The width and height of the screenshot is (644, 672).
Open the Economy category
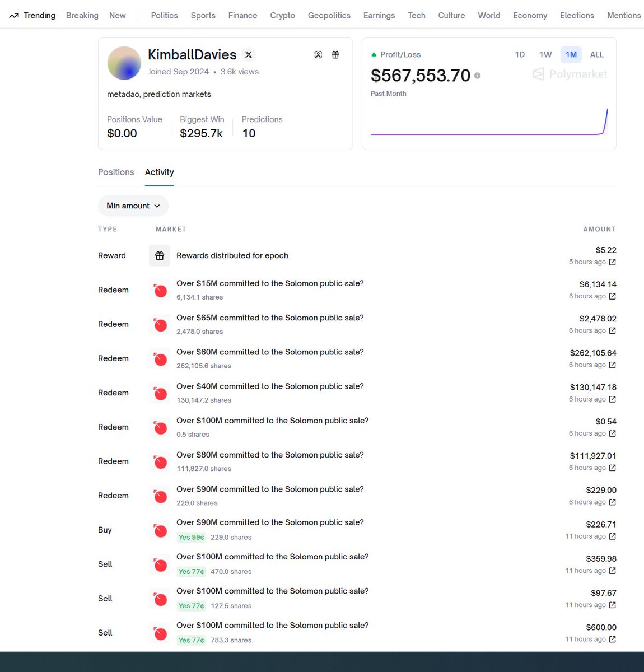pyautogui.click(x=530, y=16)
